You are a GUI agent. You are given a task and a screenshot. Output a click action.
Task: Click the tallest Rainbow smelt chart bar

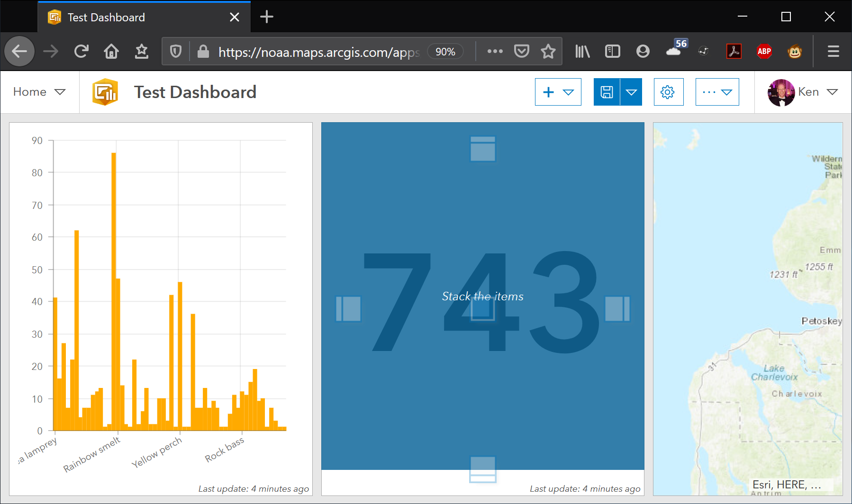114,291
